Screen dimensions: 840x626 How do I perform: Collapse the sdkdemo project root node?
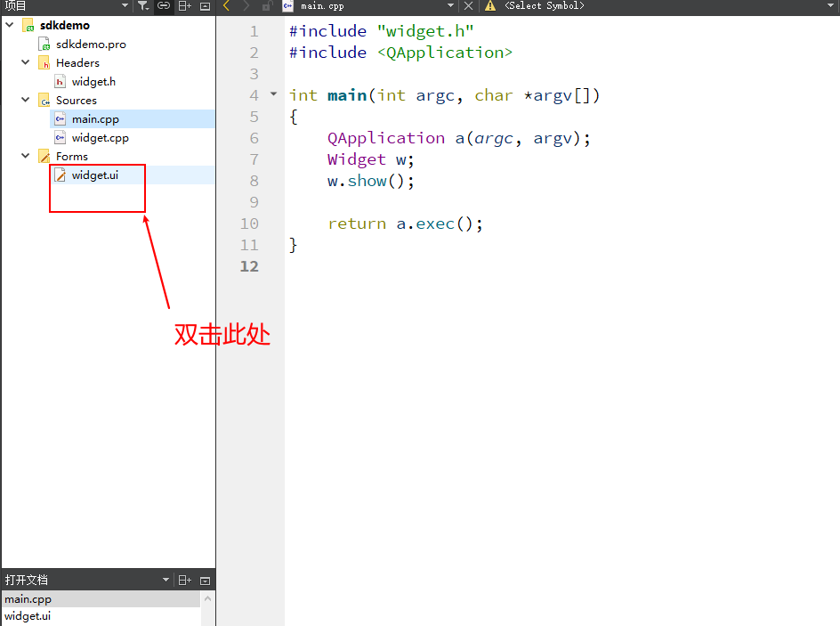click(9, 25)
